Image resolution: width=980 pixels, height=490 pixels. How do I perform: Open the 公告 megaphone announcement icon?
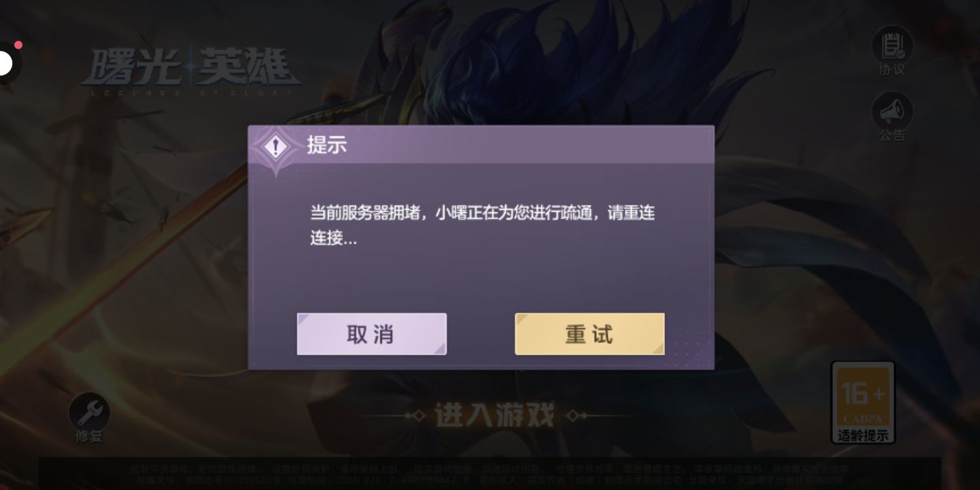point(892,110)
